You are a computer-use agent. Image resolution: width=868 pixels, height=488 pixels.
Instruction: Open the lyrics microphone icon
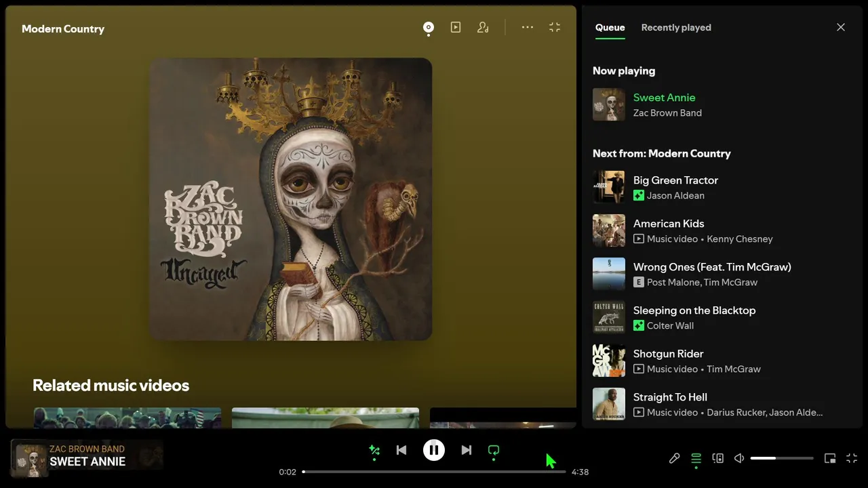click(x=674, y=459)
